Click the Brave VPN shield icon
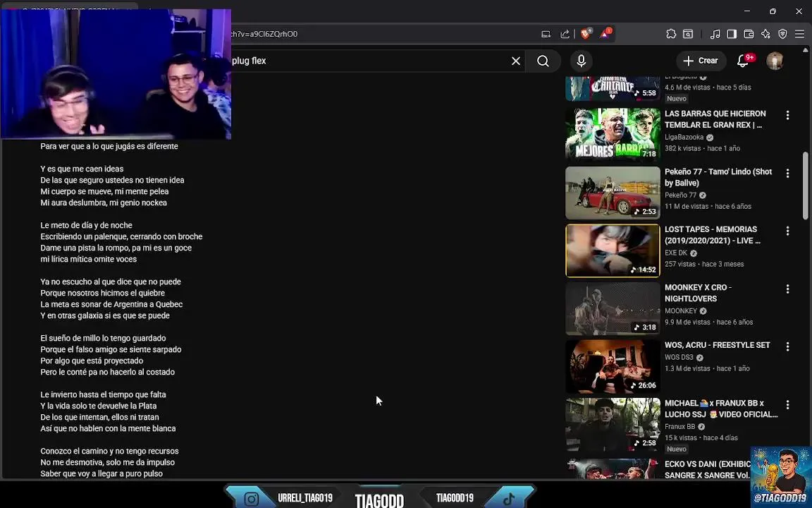Image resolution: width=812 pixels, height=508 pixels. click(x=782, y=34)
